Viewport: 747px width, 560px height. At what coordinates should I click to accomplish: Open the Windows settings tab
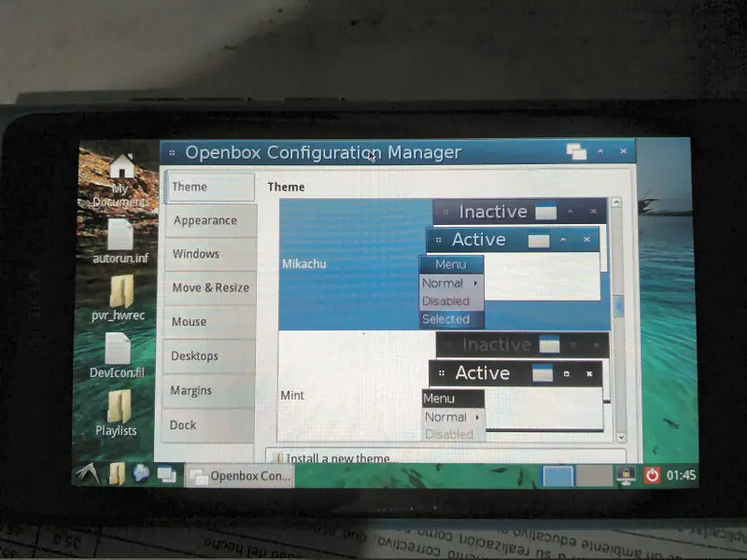tap(210, 254)
